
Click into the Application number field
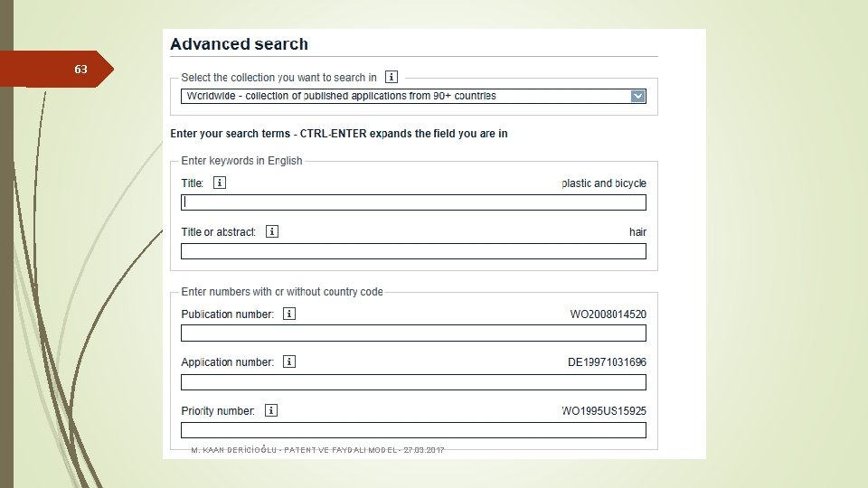tap(413, 381)
